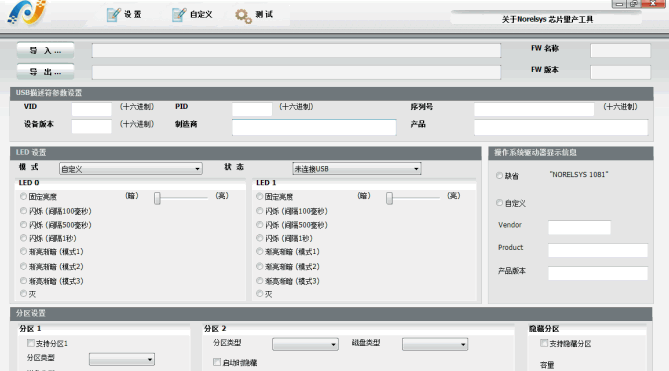Screen dimensions: 669x371
Task: Select LED 1 闪烁 间隔100毫秒 radio
Action: coord(259,211)
